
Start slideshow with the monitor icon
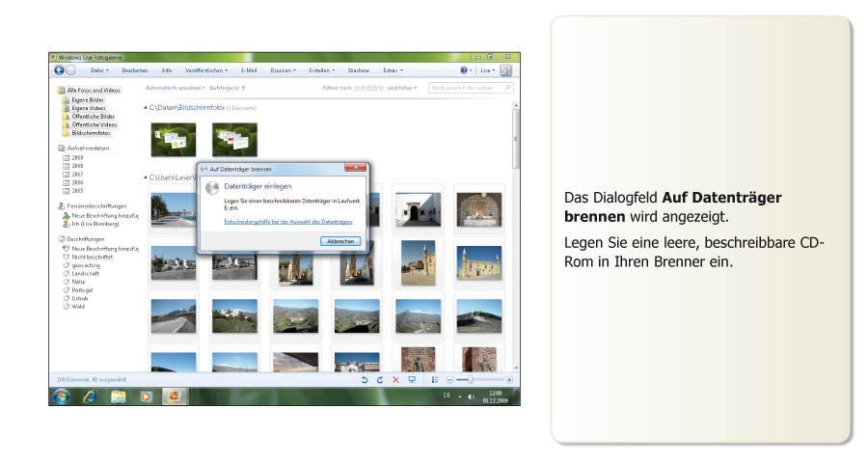tap(412, 380)
